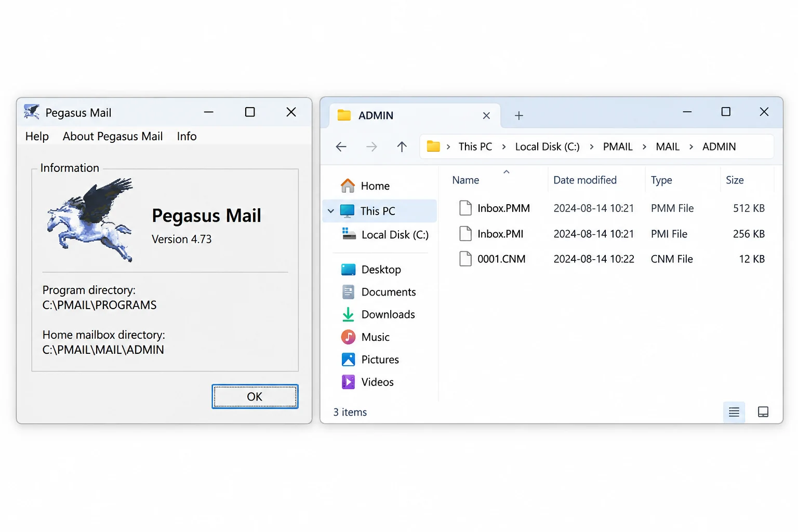Click MAIL in the breadcrumb path

tap(668, 147)
